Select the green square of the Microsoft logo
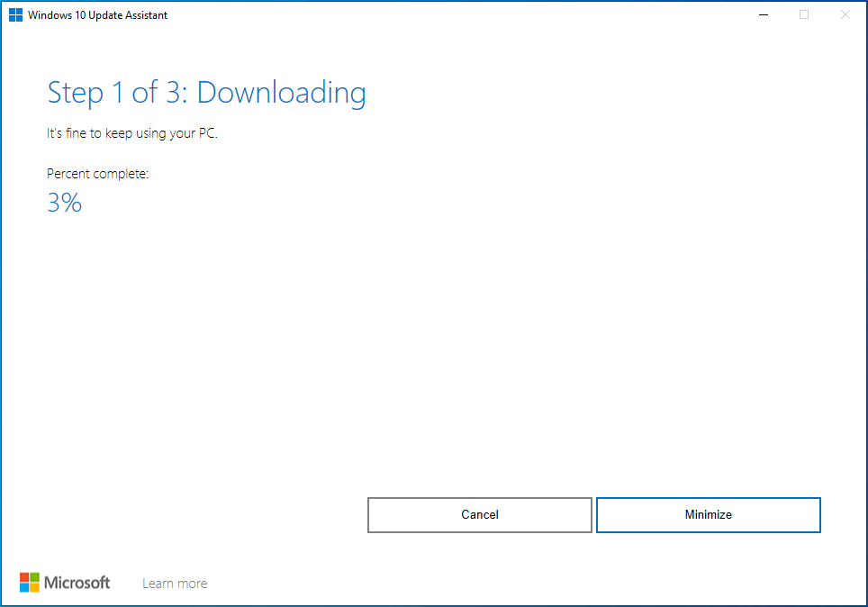Viewport: 868px width, 607px height. pyautogui.click(x=34, y=577)
